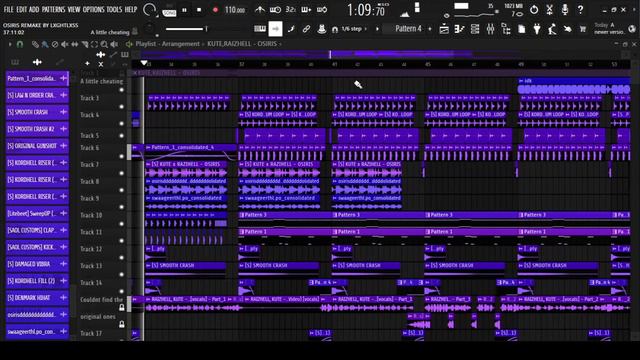This screenshot has width=640, height=360.
Task: Open the 'Today: A newer version' news panel
Action: (x=609, y=29)
